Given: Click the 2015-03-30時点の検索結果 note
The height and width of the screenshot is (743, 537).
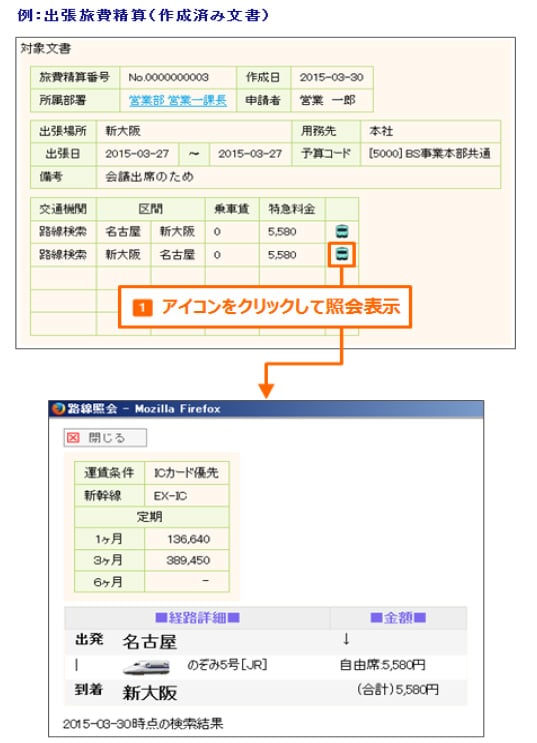Looking at the screenshot, I should coord(143,724).
